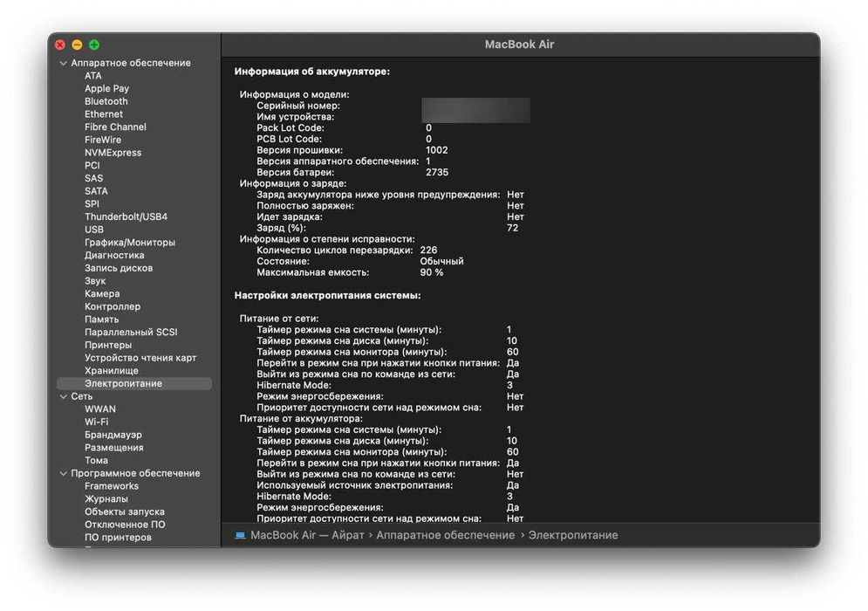Screen dimensions: 868x611
Task: Select Брандмауэр under network section
Action: click(113, 435)
